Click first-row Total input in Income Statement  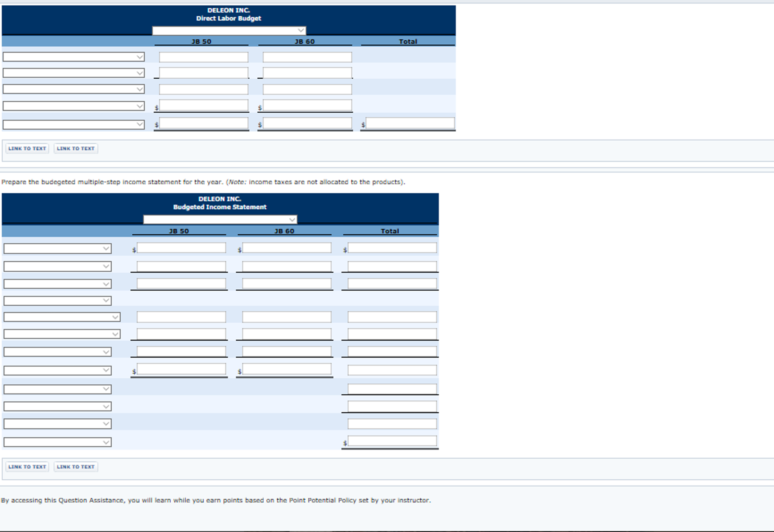[392, 248]
